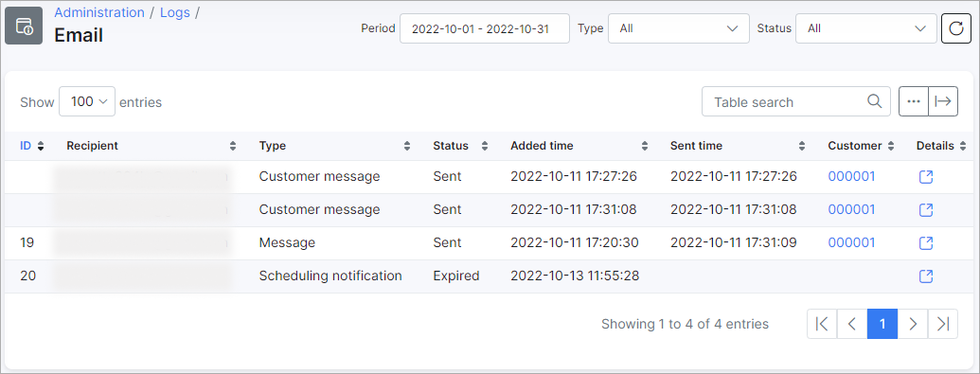Open the Show 100 entries dropdown
Viewport: 980px width, 374px height.
tap(87, 101)
